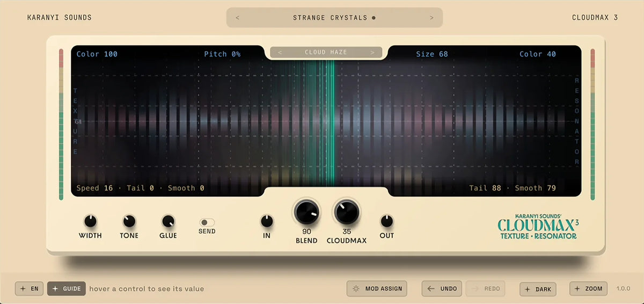Image resolution: width=644 pixels, height=304 pixels.
Task: Click the large CLOUDMAX knob
Action: [x=347, y=212]
